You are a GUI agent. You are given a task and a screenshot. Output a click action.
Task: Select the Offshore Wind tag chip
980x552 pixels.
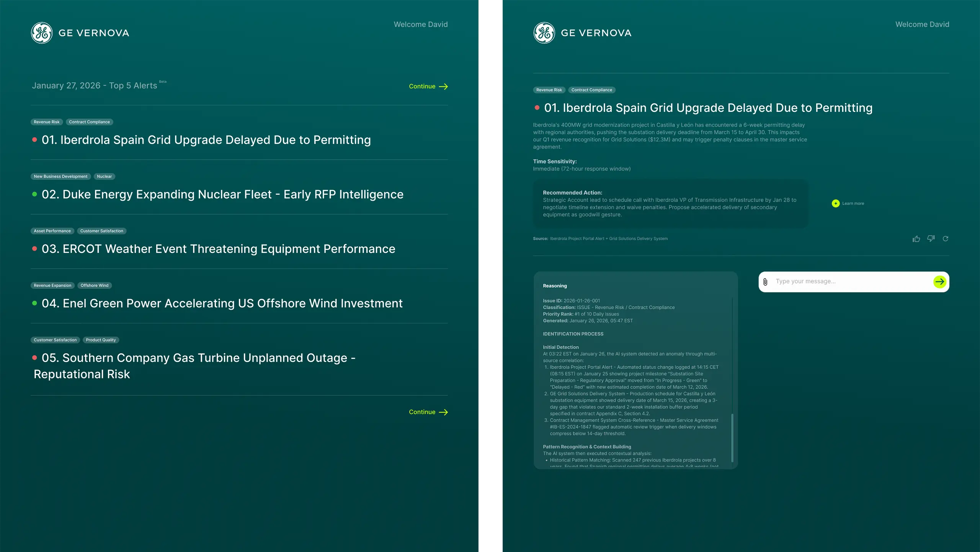tap(95, 285)
